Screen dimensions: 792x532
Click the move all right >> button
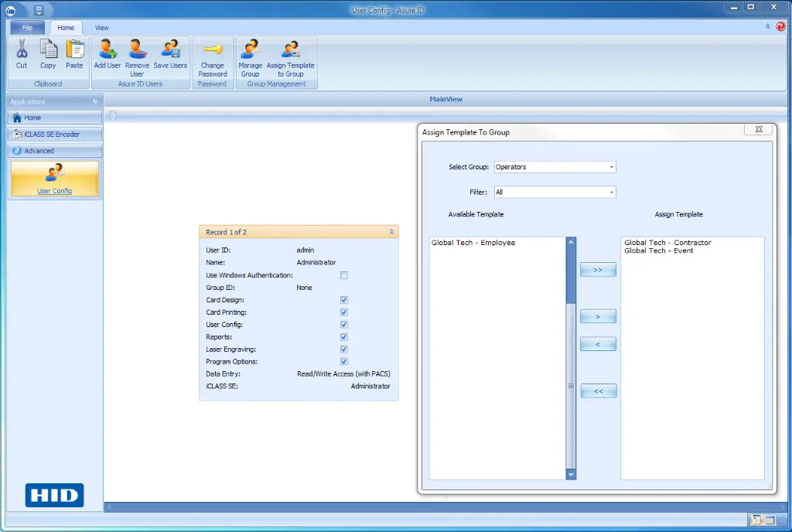(598, 270)
